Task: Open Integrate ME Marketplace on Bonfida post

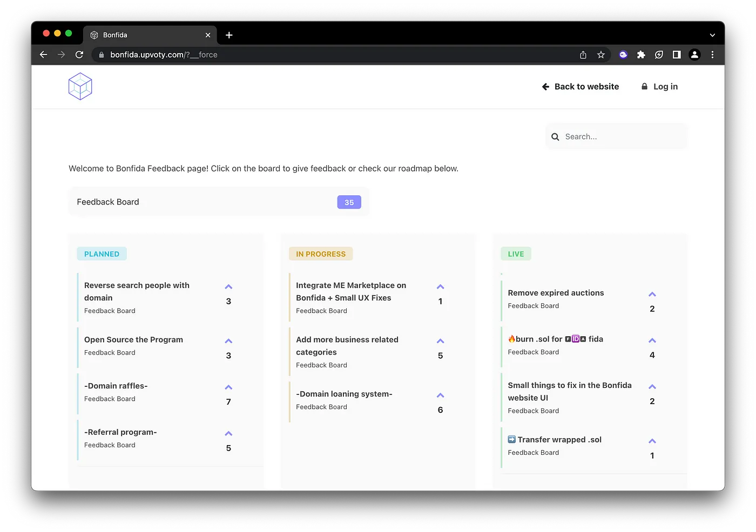Action: point(351,291)
